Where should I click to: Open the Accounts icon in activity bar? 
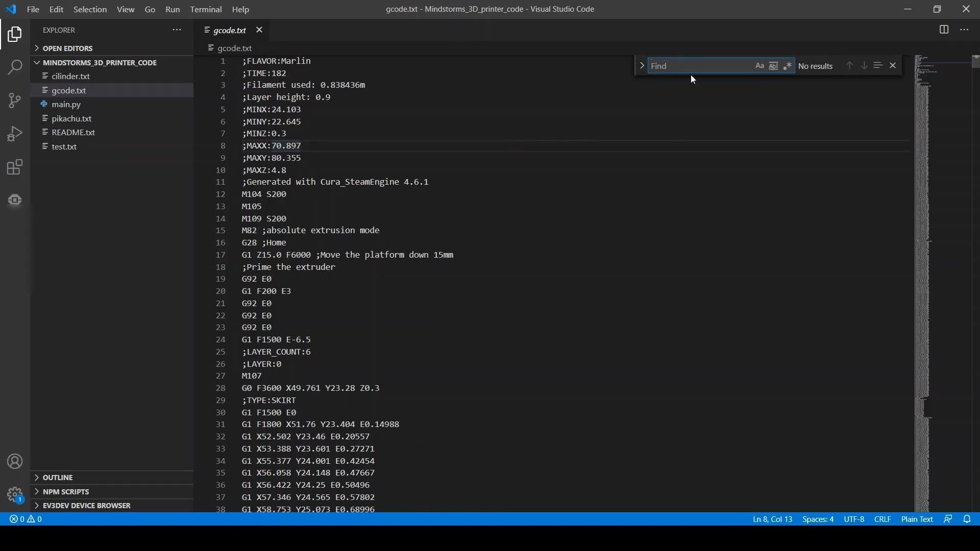15,462
